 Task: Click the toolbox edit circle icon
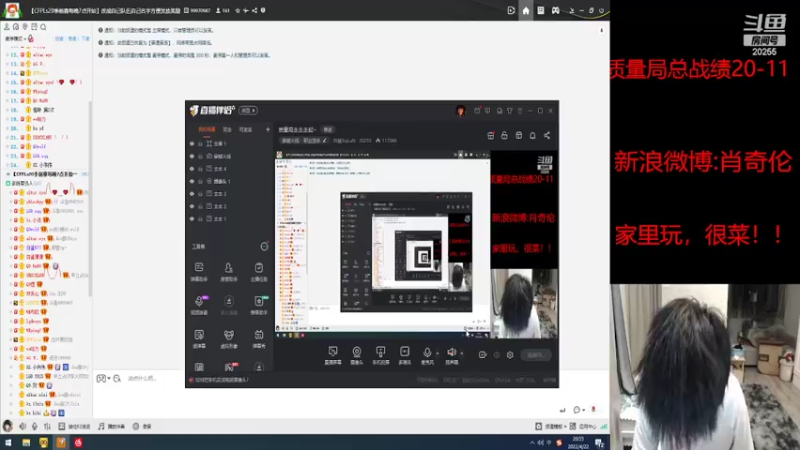click(264, 246)
